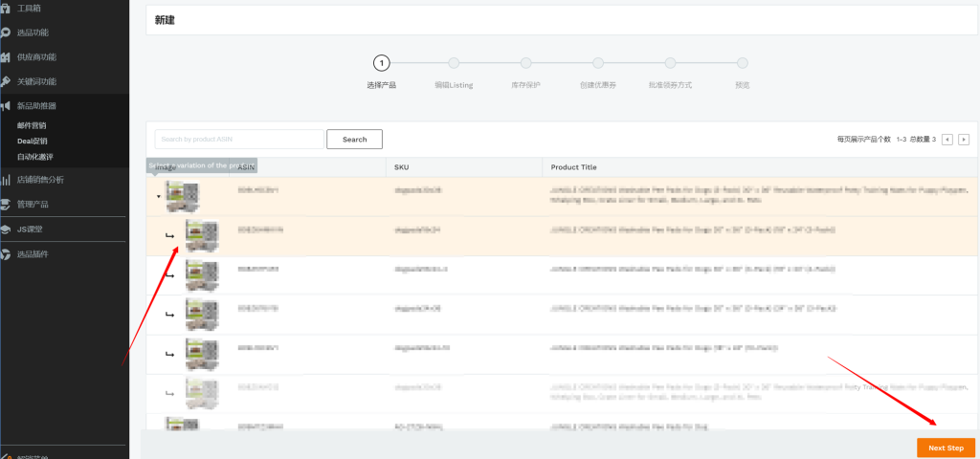Open 邮件营销 submenu item
980x459 pixels.
coord(32,125)
